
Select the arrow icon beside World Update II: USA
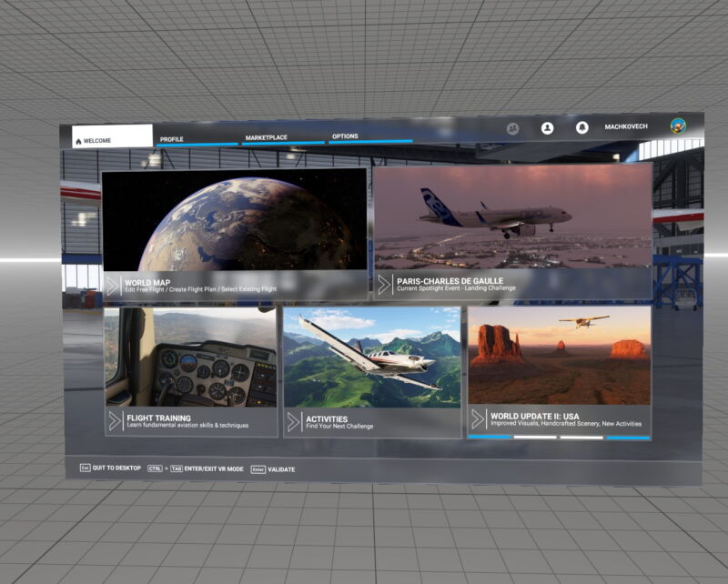[477, 417]
